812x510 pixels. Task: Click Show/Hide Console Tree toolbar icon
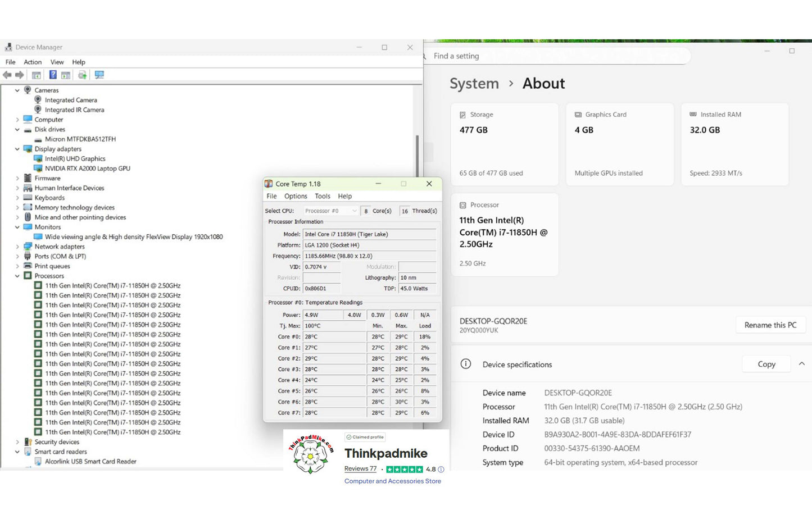pos(37,75)
